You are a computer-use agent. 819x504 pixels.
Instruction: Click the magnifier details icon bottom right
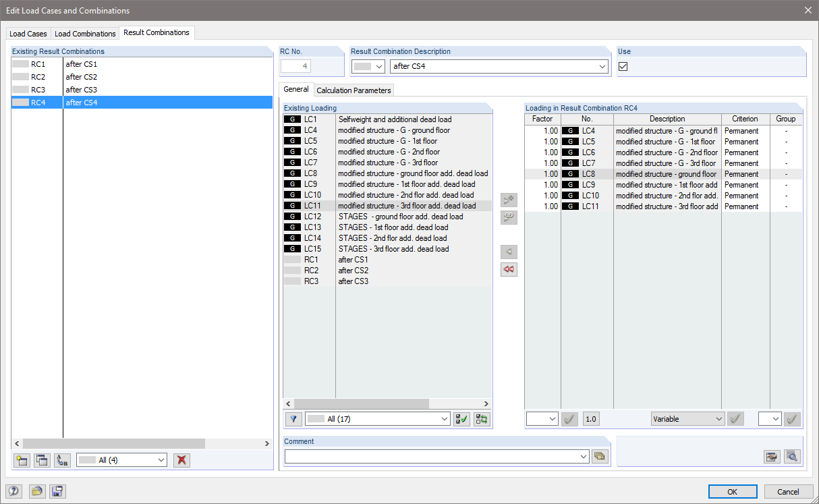(792, 457)
